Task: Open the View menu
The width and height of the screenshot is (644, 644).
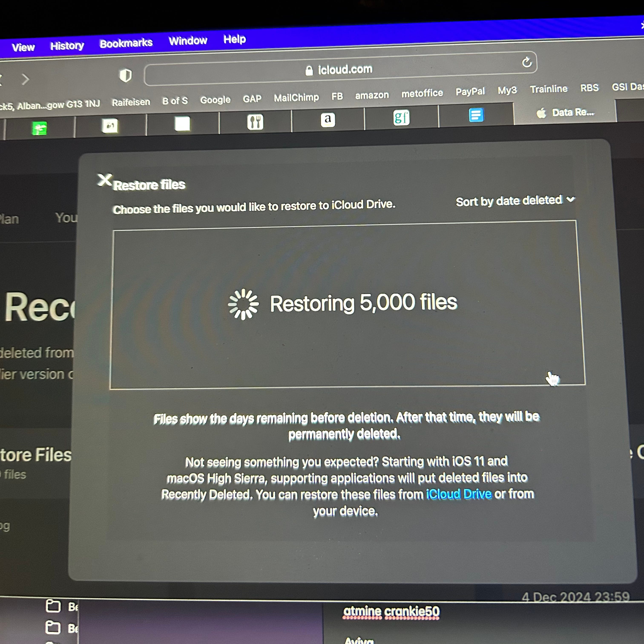Action: pyautogui.click(x=23, y=47)
